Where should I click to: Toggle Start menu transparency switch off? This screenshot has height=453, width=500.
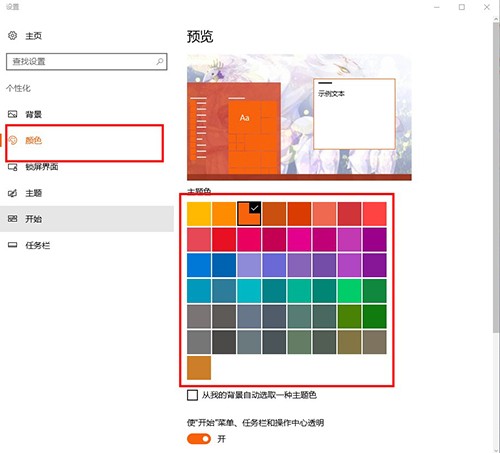(199, 439)
